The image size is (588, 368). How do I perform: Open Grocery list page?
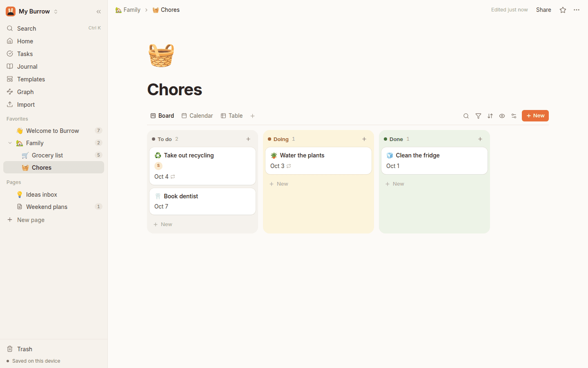pos(53,155)
